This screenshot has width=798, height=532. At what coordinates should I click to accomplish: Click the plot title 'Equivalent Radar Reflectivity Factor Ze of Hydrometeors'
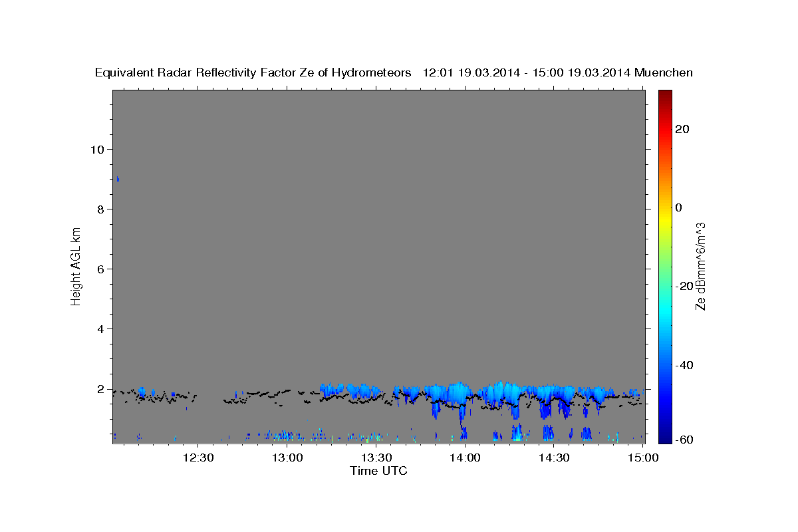click(253, 72)
